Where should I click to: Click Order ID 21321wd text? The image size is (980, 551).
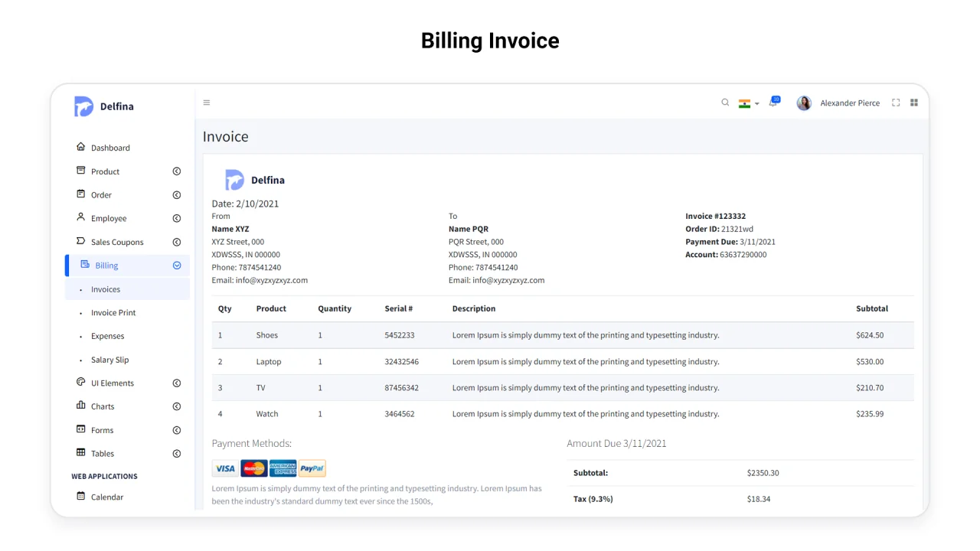[x=719, y=229]
